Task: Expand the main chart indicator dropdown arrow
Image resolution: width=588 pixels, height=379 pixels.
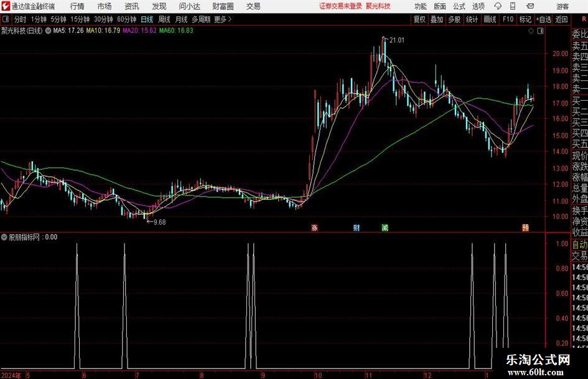Action: (x=48, y=30)
